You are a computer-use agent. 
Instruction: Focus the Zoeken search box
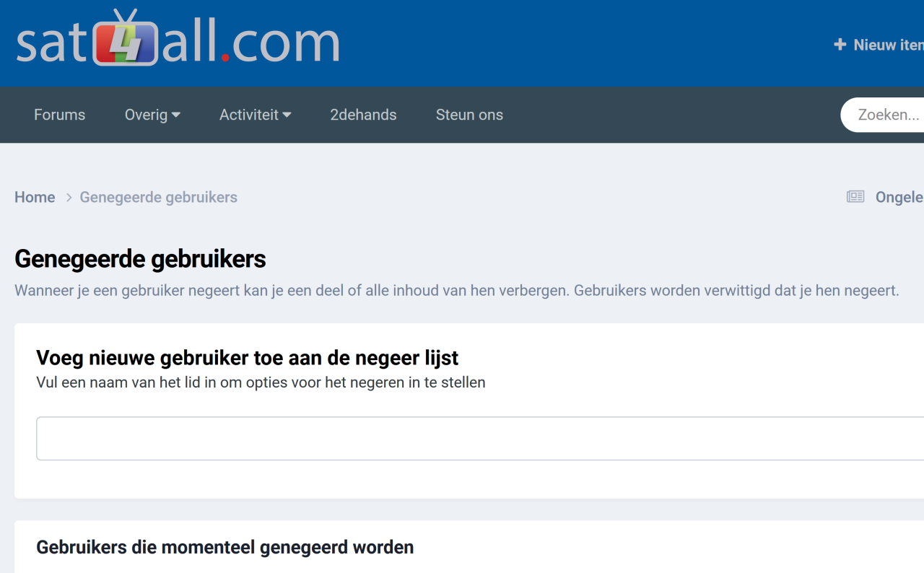pyautogui.click(x=888, y=115)
